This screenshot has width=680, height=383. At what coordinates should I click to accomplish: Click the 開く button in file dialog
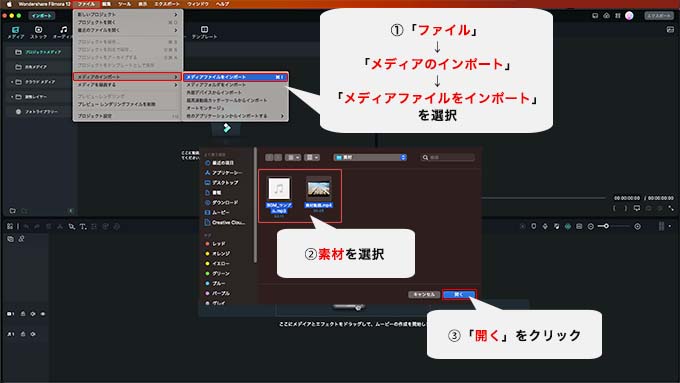pos(459,294)
